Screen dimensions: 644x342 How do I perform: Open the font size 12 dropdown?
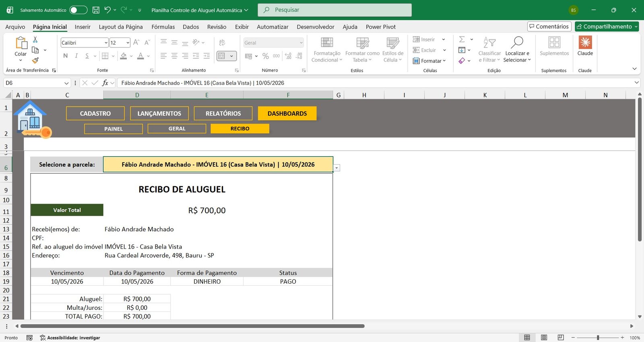[128, 43]
